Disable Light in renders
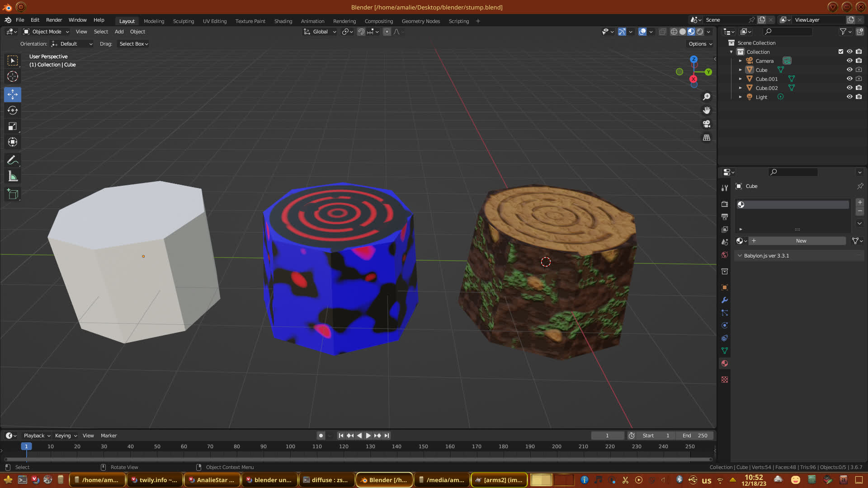This screenshot has width=868, height=488. (859, 97)
